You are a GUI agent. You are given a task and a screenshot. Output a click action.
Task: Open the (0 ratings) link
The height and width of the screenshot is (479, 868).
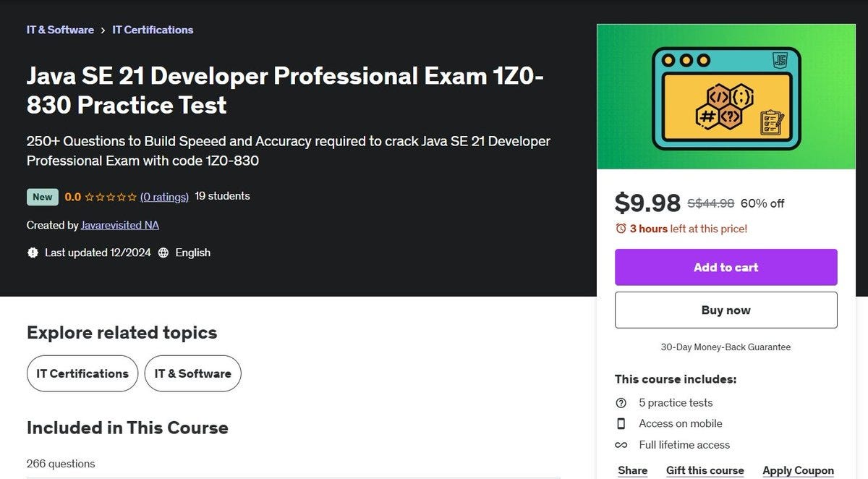coord(164,196)
